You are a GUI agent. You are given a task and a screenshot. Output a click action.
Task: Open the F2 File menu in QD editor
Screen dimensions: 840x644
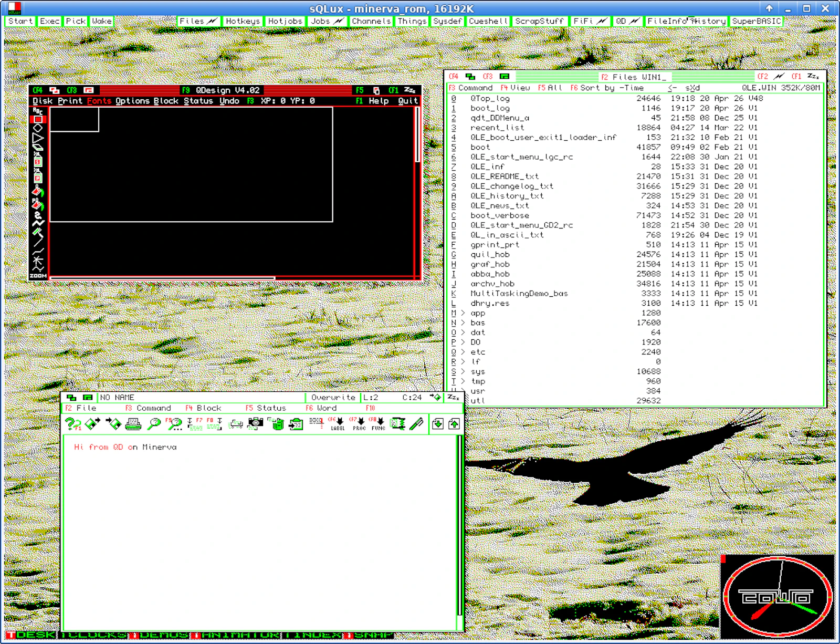pyautogui.click(x=81, y=408)
